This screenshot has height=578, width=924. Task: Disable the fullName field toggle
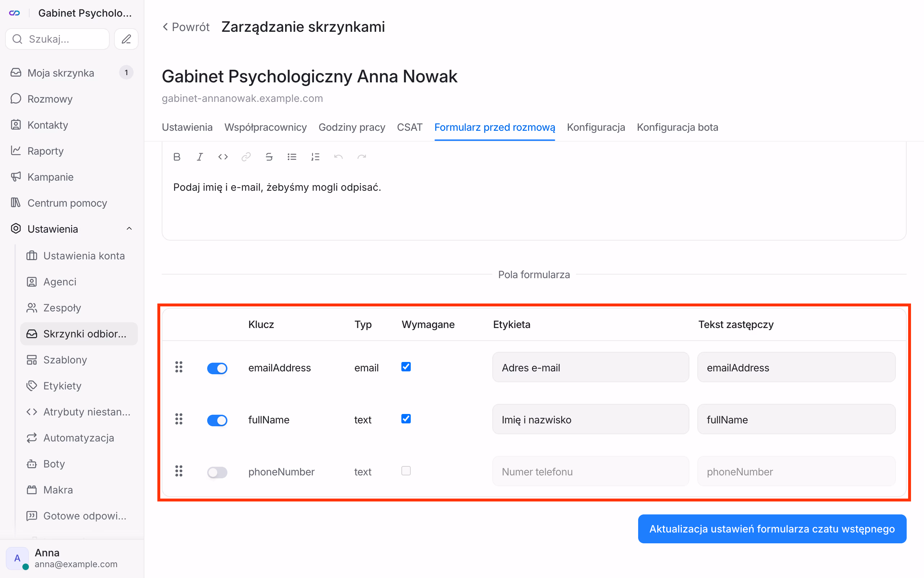click(217, 420)
